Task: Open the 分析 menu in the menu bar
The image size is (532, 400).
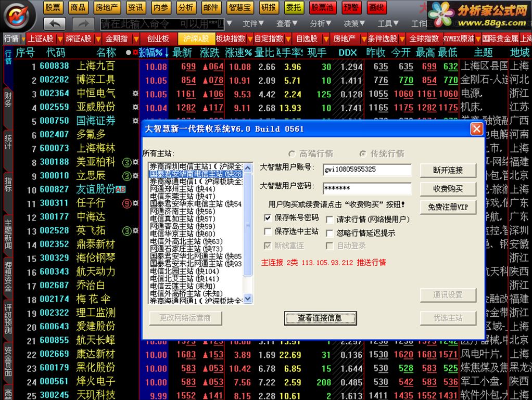Action: point(321,24)
